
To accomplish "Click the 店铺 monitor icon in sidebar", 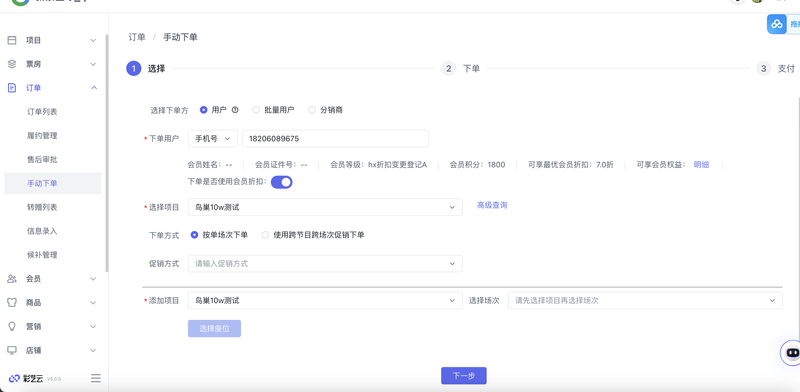I will tap(12, 350).
